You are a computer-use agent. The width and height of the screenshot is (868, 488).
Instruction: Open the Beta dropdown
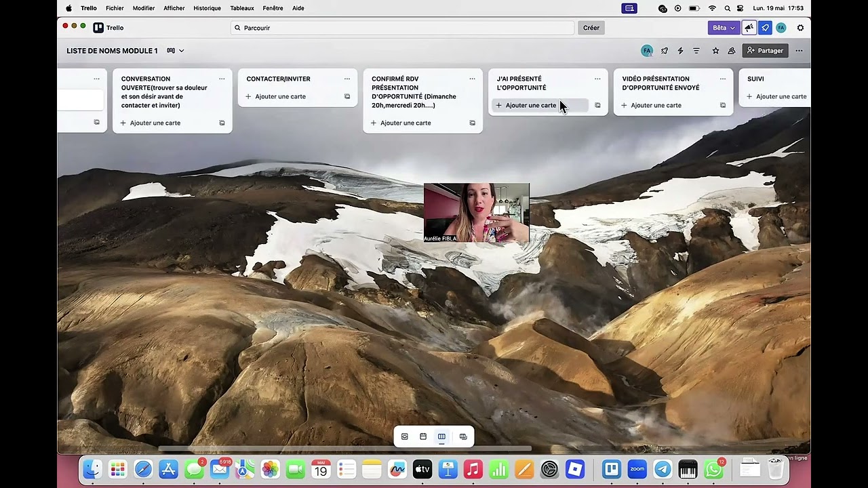[724, 28]
